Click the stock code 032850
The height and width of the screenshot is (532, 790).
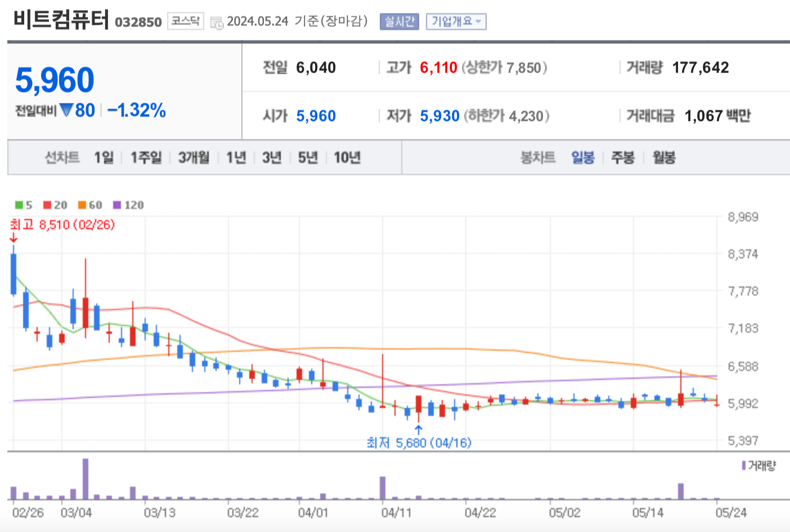tap(138, 22)
